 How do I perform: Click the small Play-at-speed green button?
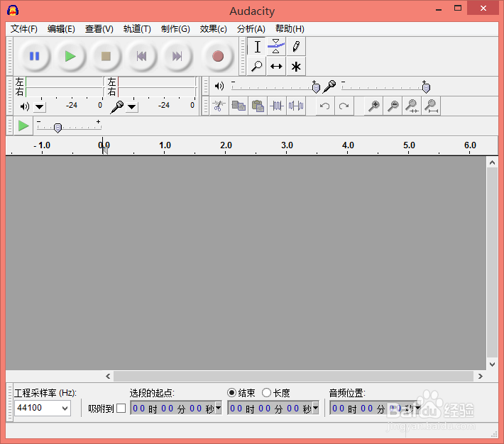point(23,126)
